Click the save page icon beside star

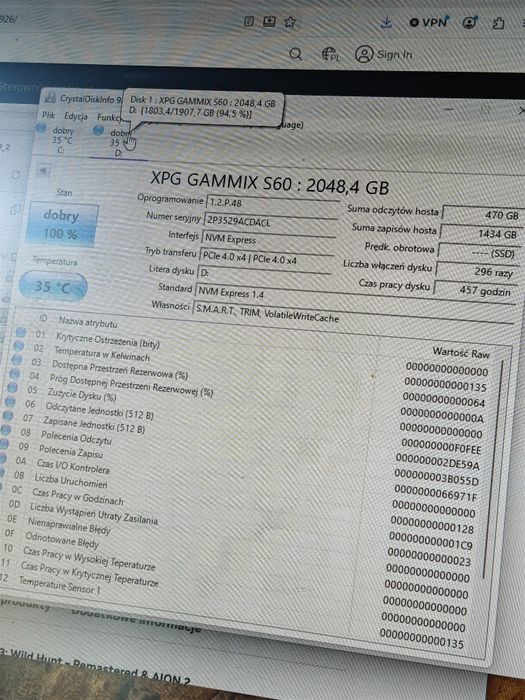click(269, 21)
